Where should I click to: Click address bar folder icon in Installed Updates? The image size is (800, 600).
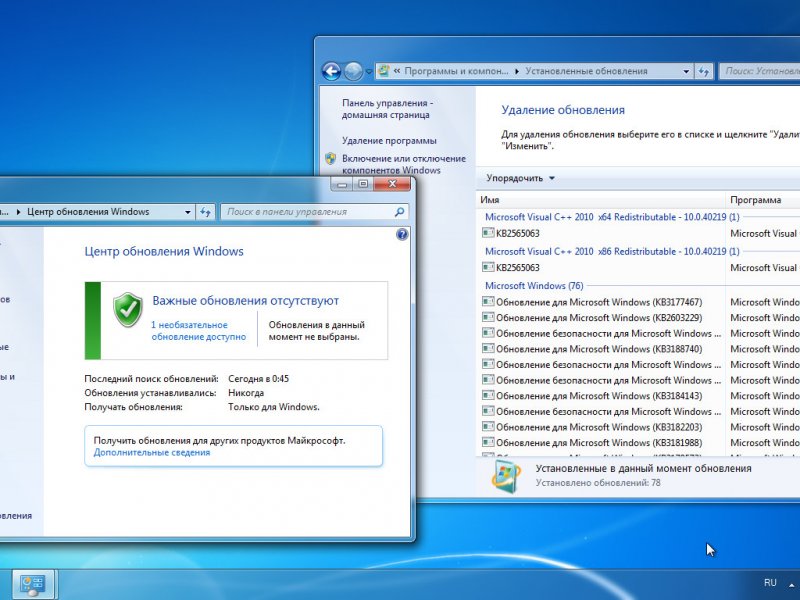tap(384, 71)
